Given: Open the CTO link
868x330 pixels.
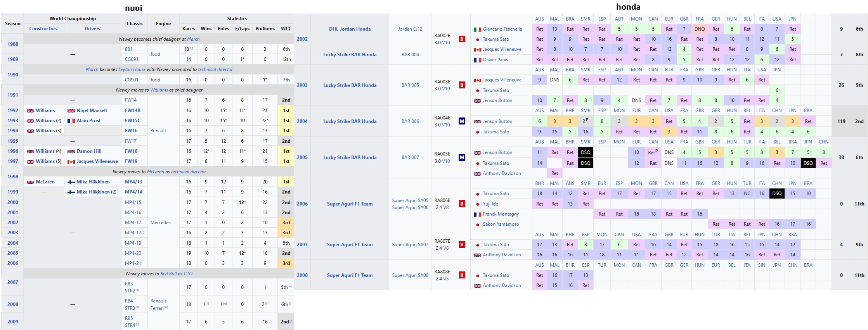Looking at the screenshot, I should pos(188,274).
